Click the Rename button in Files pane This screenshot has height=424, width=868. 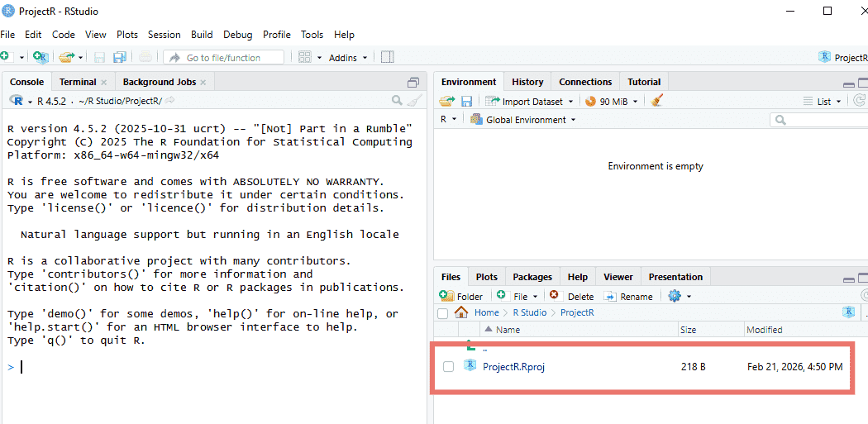tap(628, 296)
